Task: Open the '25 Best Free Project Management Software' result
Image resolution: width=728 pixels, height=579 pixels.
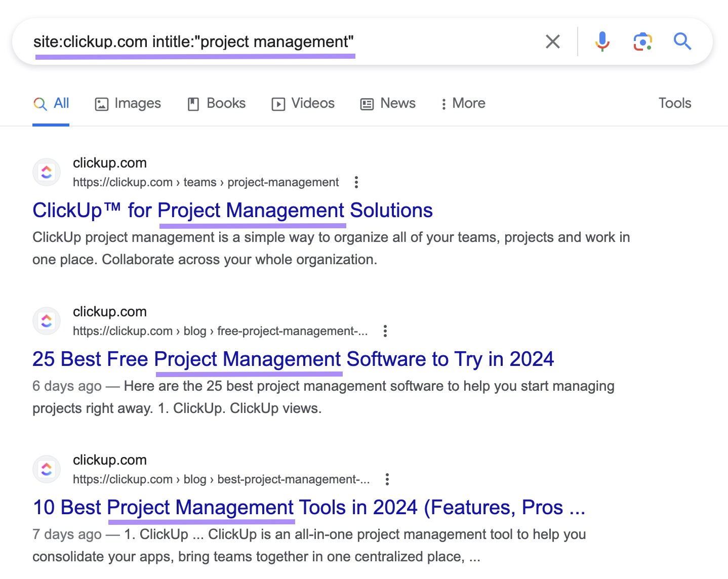Action: click(x=293, y=359)
